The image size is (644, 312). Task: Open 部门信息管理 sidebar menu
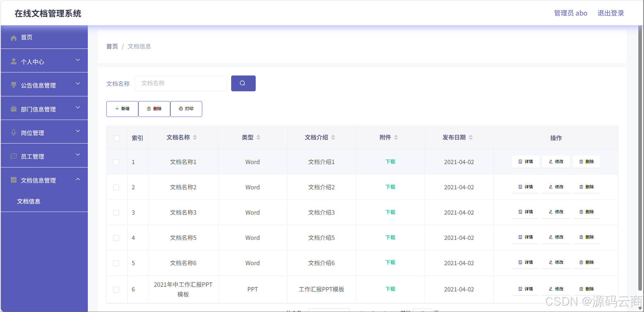click(x=44, y=108)
